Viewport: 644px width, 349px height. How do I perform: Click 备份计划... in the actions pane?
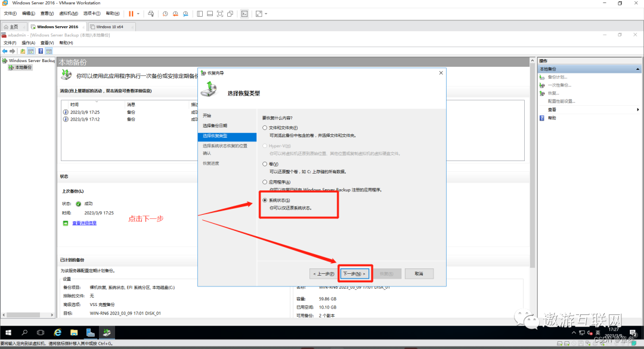pyautogui.click(x=558, y=77)
